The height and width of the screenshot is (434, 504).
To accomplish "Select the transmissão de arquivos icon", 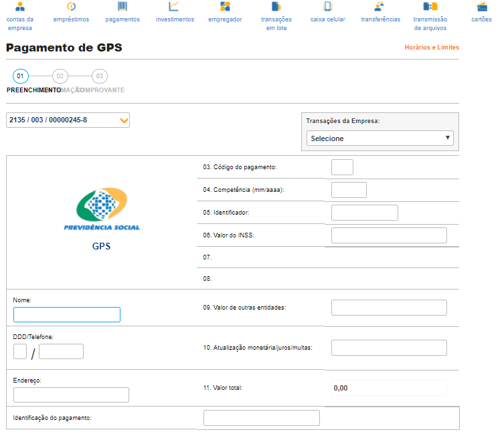I will point(430,7).
